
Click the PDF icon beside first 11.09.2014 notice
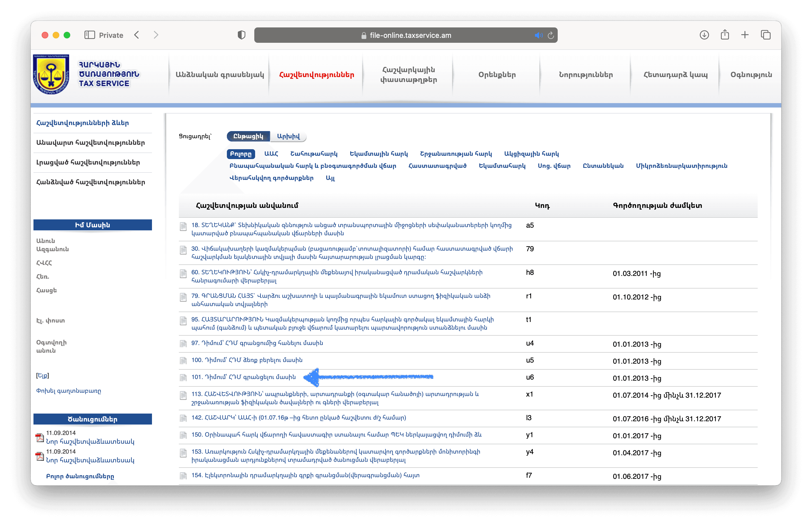(x=40, y=438)
